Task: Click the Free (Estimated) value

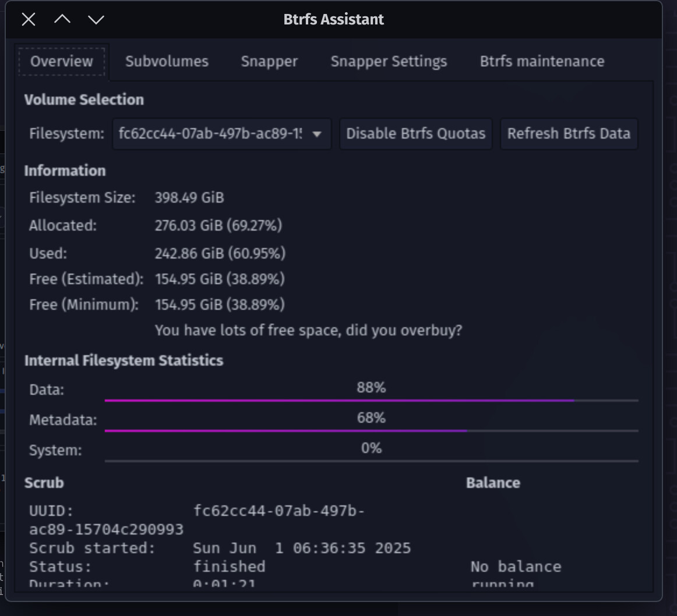Action: coord(220,279)
